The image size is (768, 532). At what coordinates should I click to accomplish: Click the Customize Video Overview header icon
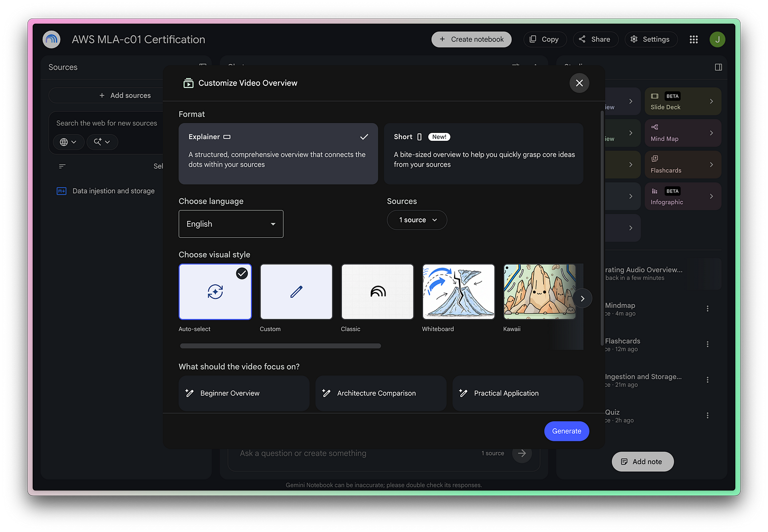pyautogui.click(x=188, y=83)
